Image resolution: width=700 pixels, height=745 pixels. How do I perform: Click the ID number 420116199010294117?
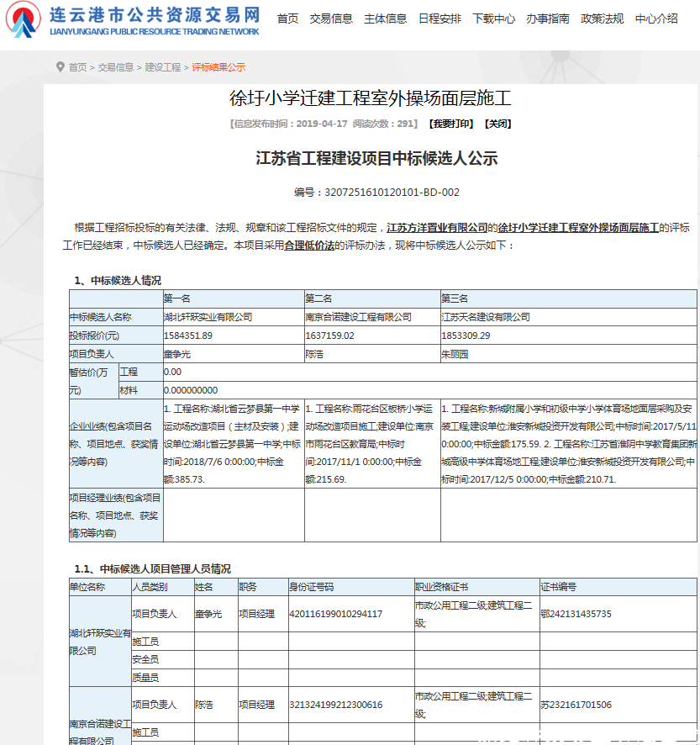pyautogui.click(x=336, y=615)
